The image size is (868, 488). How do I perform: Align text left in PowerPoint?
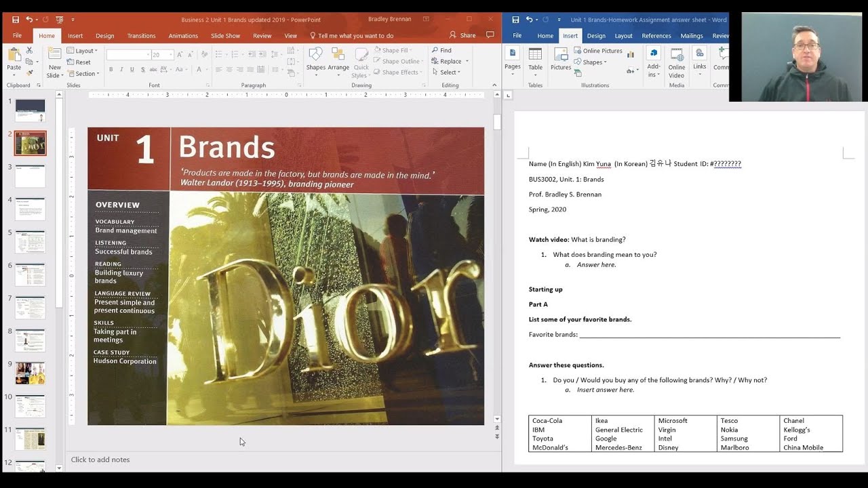219,69
